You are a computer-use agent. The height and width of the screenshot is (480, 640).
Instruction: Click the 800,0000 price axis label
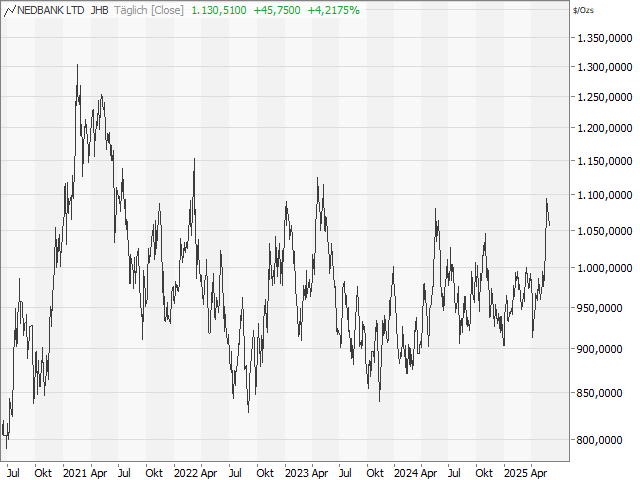(x=599, y=440)
